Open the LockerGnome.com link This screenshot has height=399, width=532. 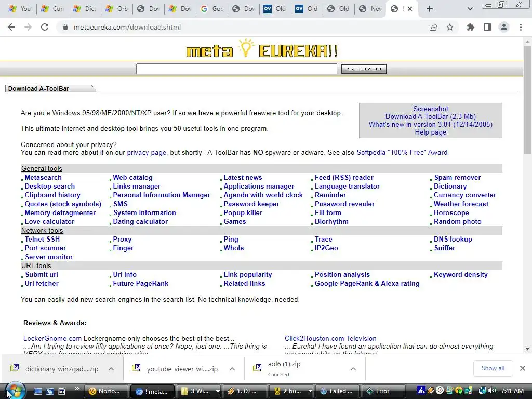coord(52,339)
